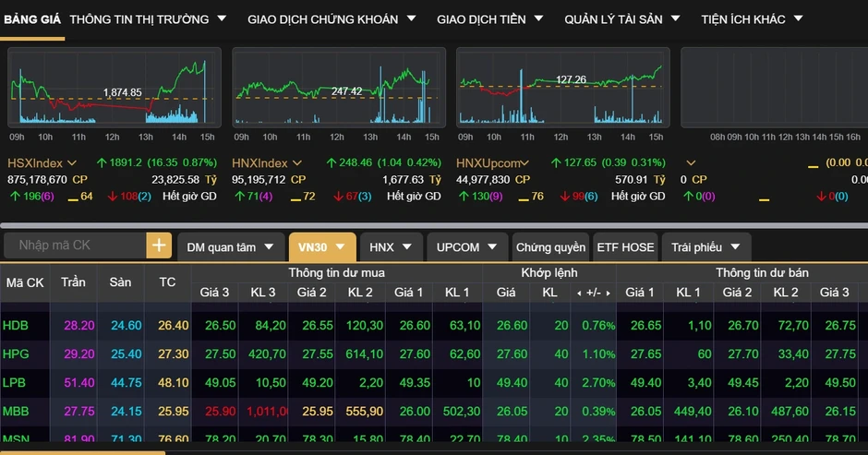This screenshot has height=455, width=868.
Task: Open the UPCOM tab dropdown
Action: [466, 247]
